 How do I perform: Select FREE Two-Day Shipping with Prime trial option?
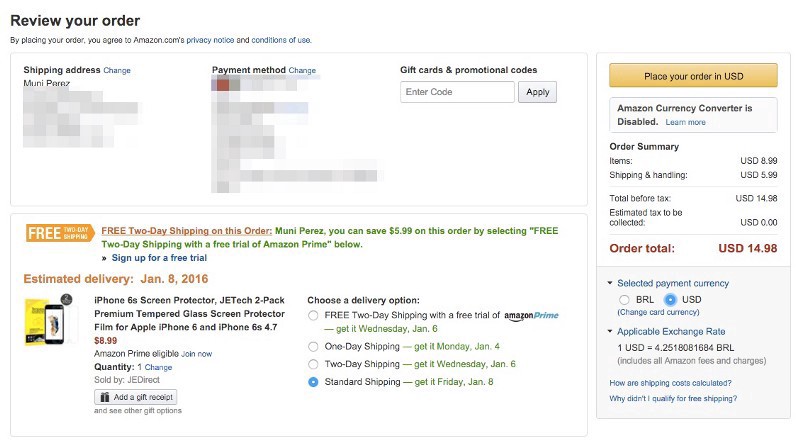pyautogui.click(x=313, y=315)
